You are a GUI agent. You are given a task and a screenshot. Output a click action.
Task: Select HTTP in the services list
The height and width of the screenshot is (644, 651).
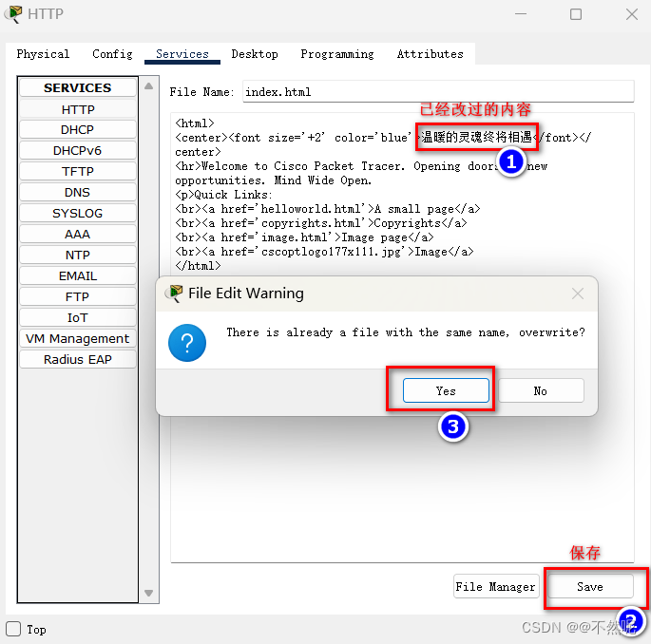[78, 109]
